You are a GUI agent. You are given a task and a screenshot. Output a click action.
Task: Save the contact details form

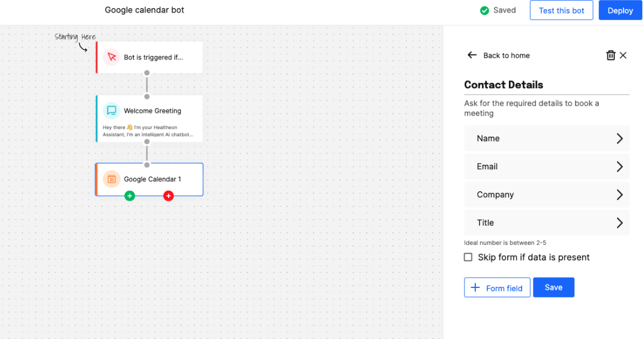coord(553,287)
